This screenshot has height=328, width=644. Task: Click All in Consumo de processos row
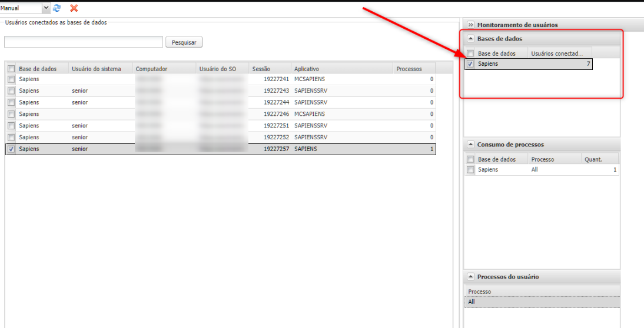tap(535, 170)
